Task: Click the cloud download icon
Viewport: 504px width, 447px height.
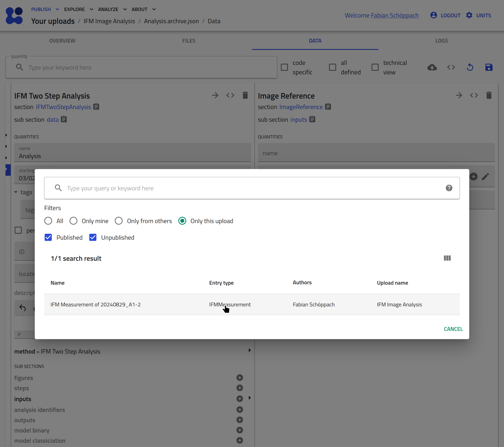Action: [432, 67]
